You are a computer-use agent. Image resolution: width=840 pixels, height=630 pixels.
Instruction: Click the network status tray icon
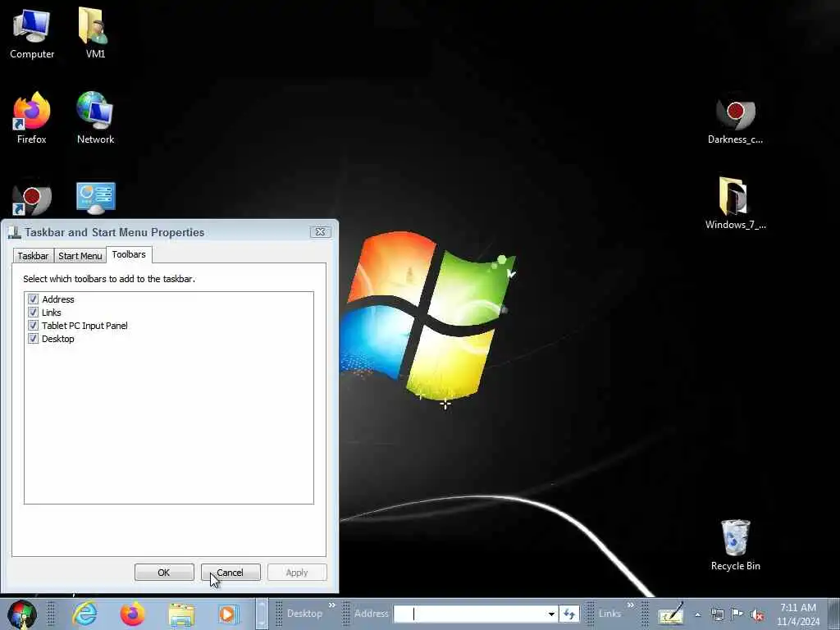coord(717,614)
